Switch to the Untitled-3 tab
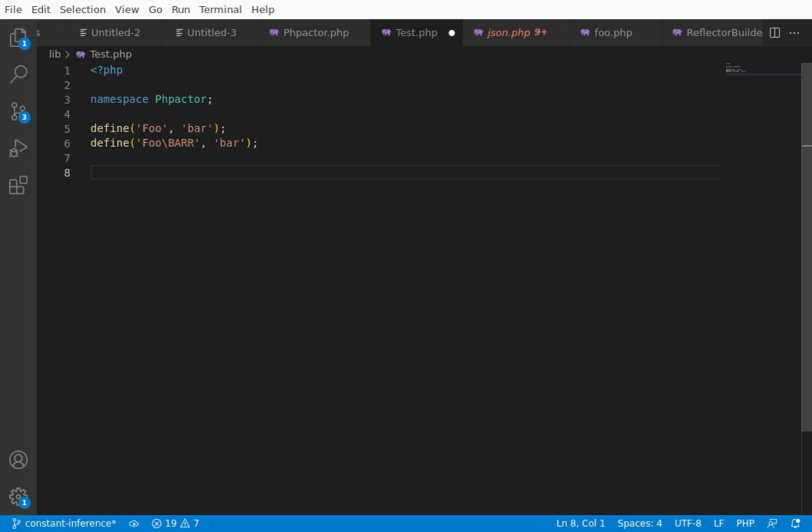The image size is (812, 532). [210, 32]
